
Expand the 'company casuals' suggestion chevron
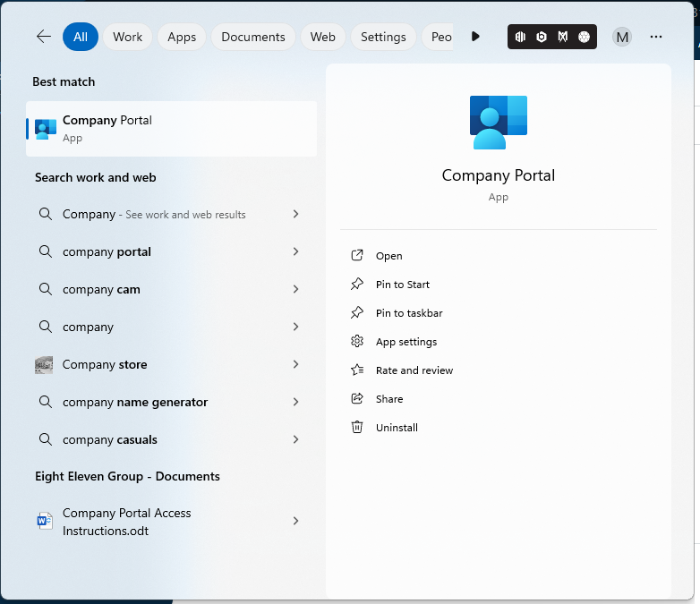click(x=295, y=439)
